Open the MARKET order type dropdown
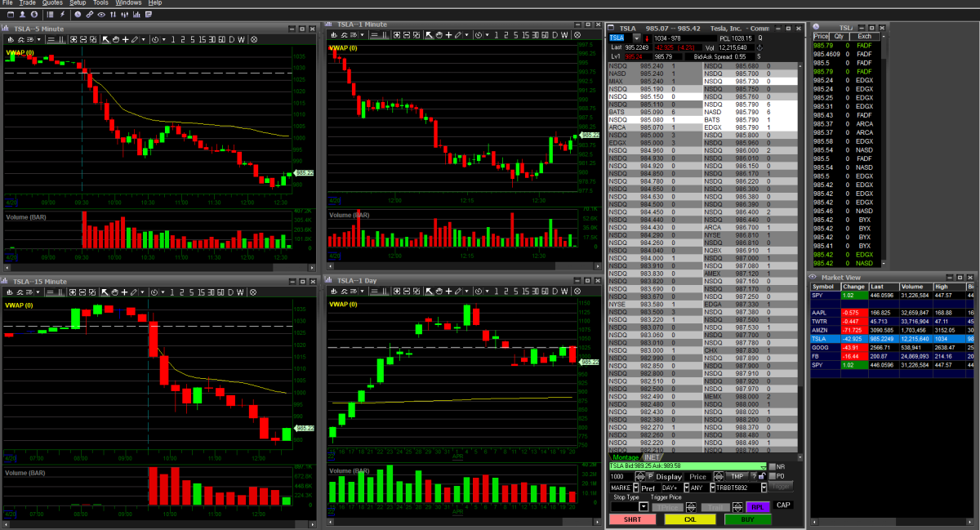The image size is (980, 530). pos(635,488)
